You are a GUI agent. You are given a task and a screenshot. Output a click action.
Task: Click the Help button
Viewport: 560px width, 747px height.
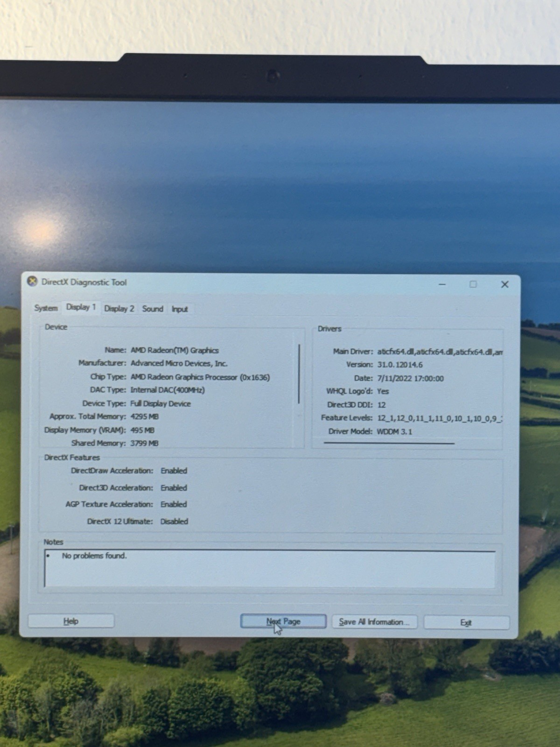point(71,621)
